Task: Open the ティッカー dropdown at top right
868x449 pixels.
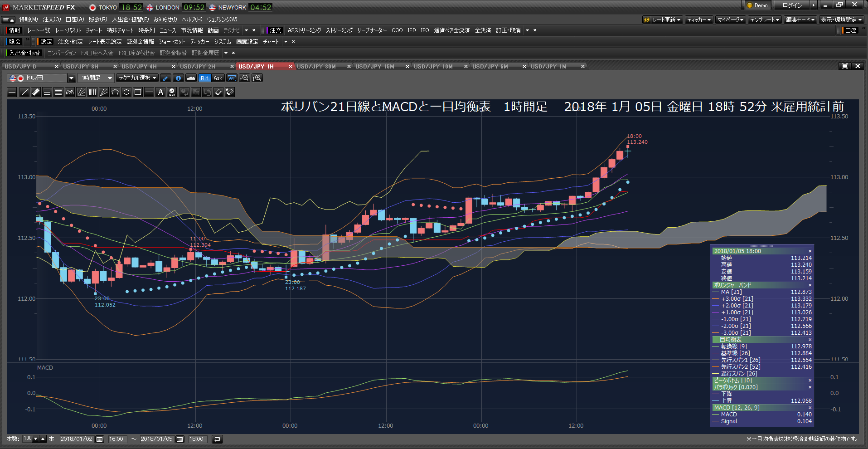Action: [x=698, y=20]
